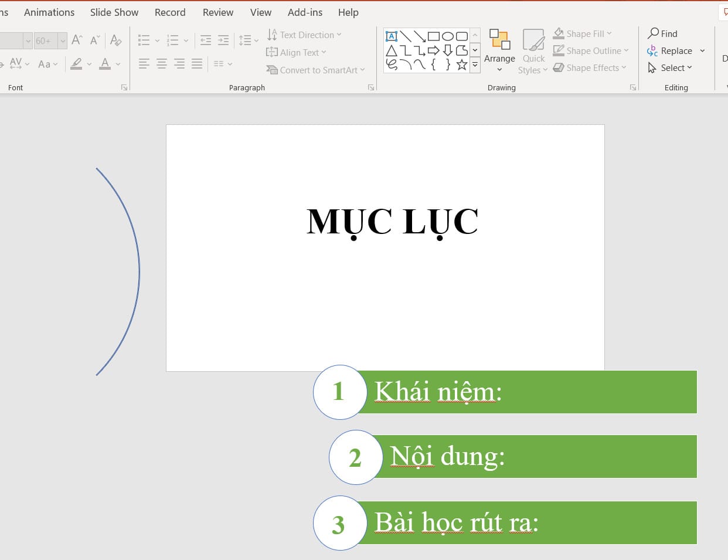The width and height of the screenshot is (728, 560).
Task: Open the View tab
Action: (261, 12)
